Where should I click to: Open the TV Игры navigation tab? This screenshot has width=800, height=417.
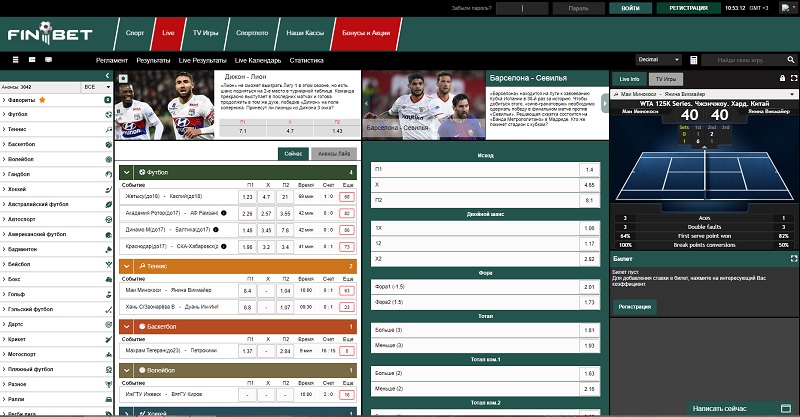coord(205,33)
